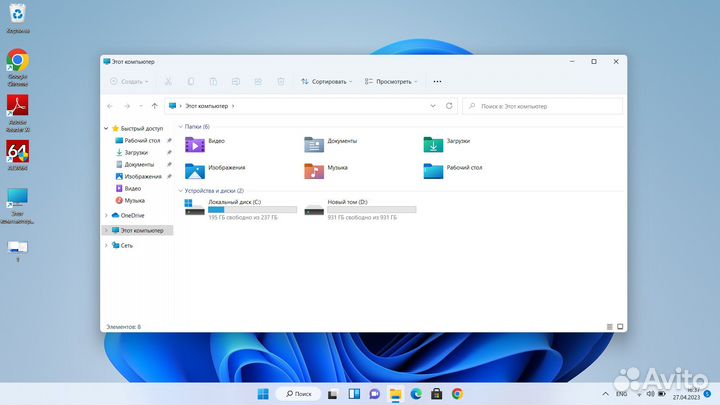
Task: Open Microsoft Edge from taskbar
Action: pyautogui.click(x=416, y=394)
